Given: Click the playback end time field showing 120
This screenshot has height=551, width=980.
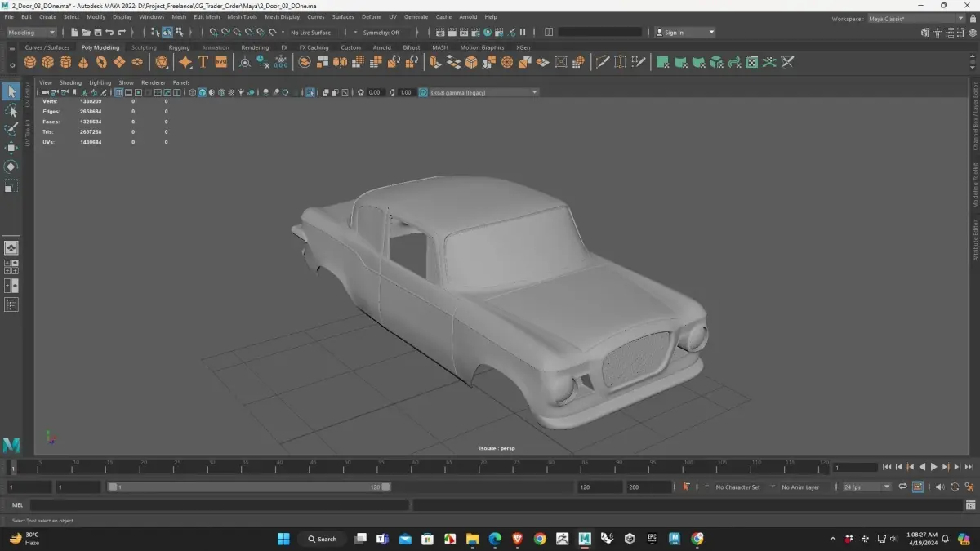Looking at the screenshot, I should (599, 487).
